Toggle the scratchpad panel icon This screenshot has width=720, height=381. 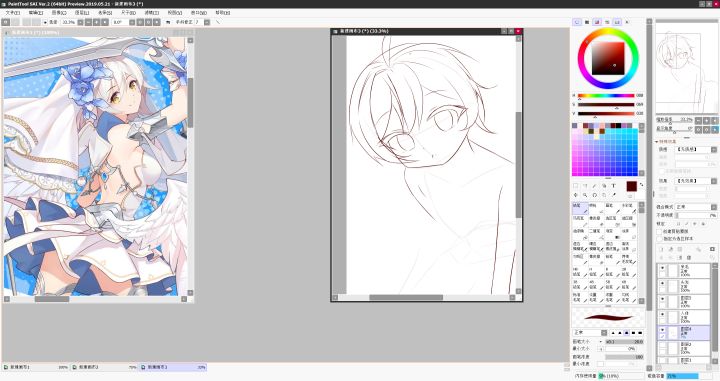627,22
